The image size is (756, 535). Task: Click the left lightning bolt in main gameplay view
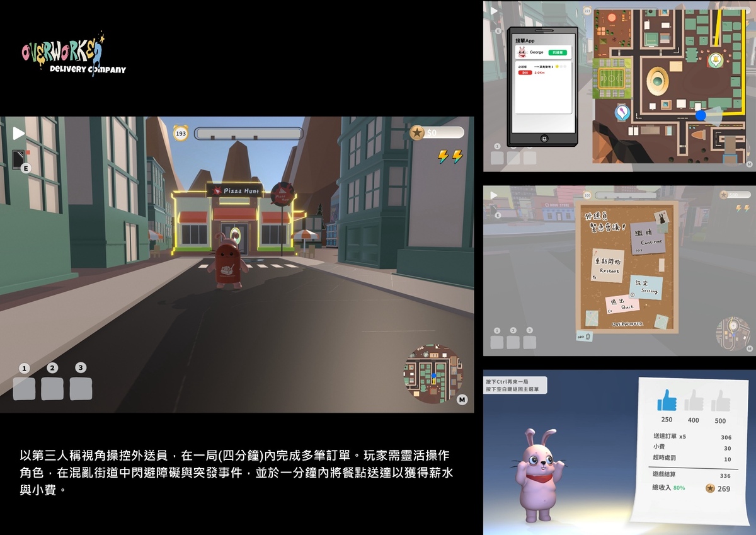tap(444, 156)
